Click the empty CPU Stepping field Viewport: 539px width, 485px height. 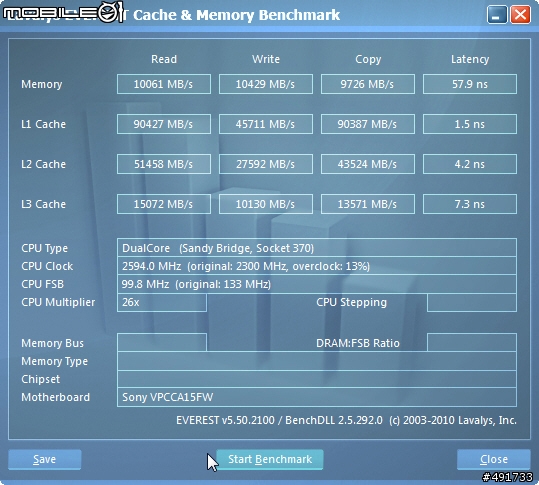pos(472,302)
